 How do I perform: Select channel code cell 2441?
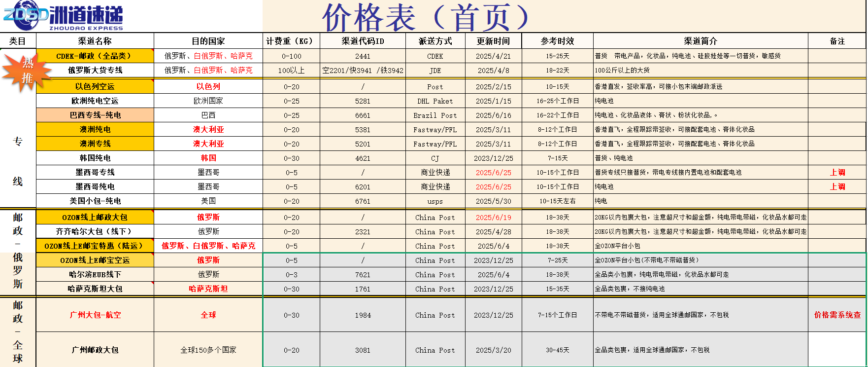pyautogui.click(x=363, y=56)
